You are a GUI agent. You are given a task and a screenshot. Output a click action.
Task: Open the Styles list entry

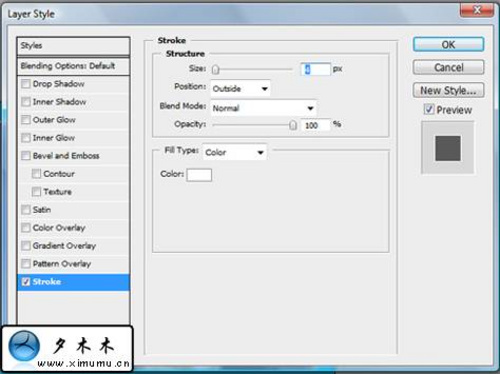point(73,46)
